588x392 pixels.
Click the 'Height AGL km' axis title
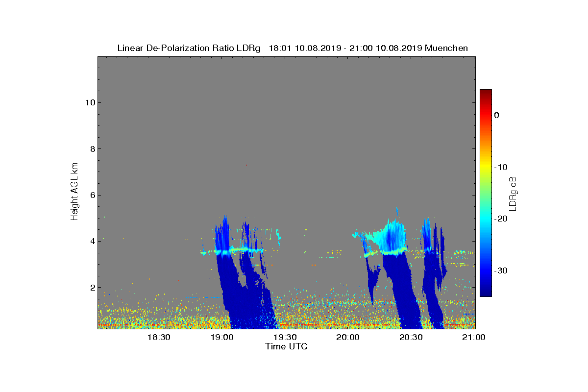[74, 192]
